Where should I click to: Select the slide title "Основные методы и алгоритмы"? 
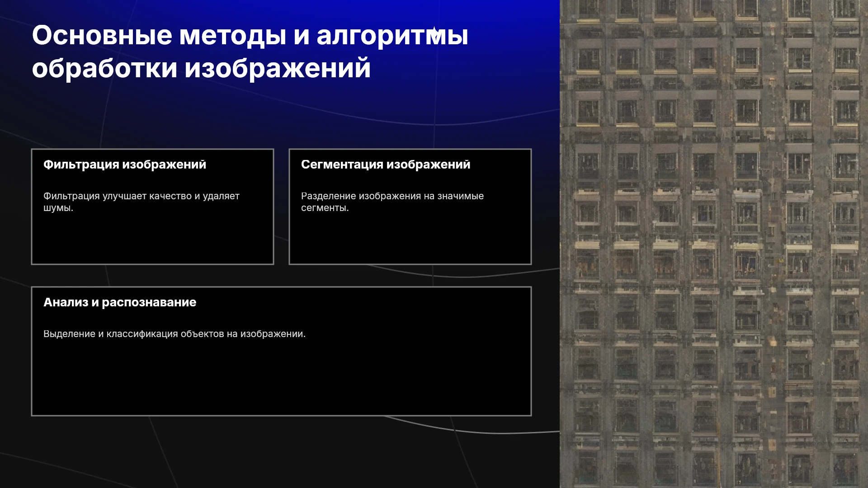250,35
